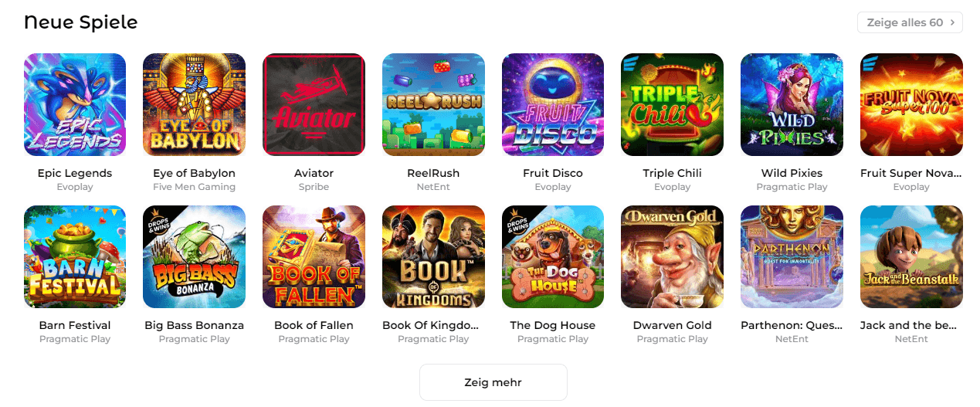Click the Aviator title text link
The height and width of the screenshot is (407, 980).
tap(314, 173)
